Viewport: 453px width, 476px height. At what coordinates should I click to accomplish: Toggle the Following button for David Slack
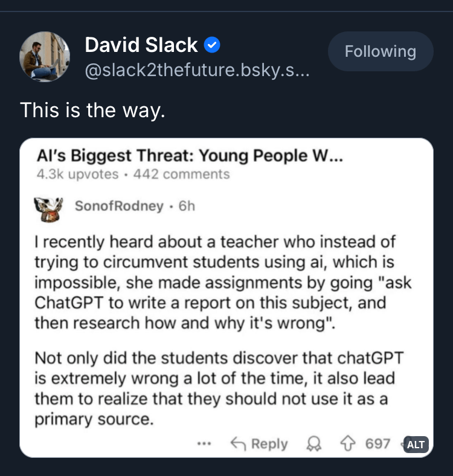[x=380, y=51]
